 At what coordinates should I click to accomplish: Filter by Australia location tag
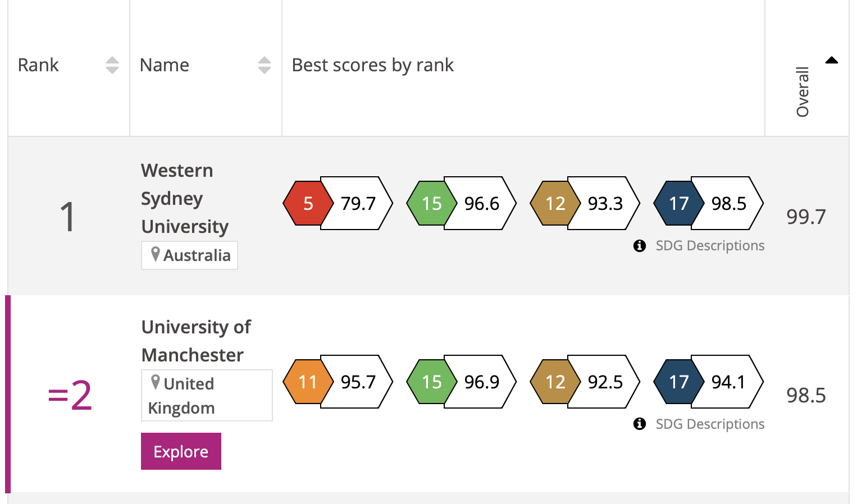[190, 255]
